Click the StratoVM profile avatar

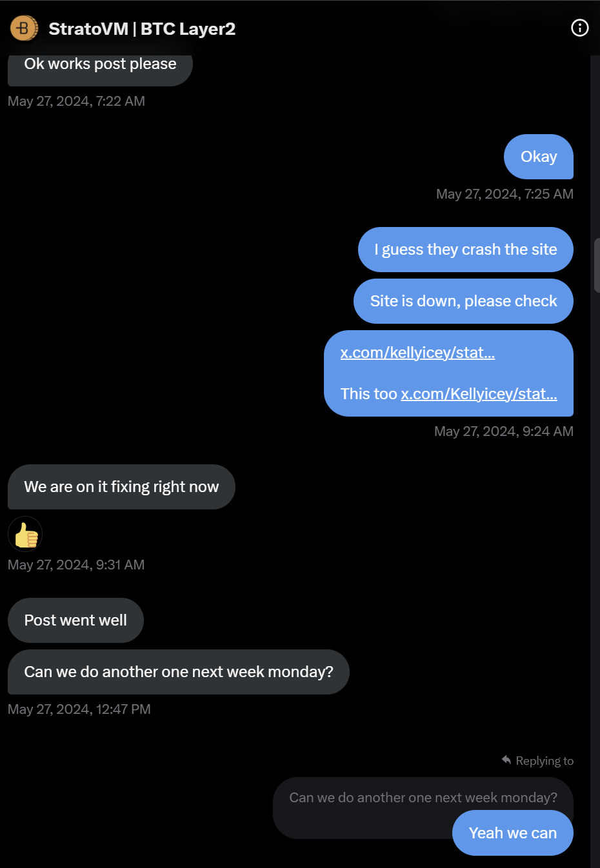coord(24,28)
